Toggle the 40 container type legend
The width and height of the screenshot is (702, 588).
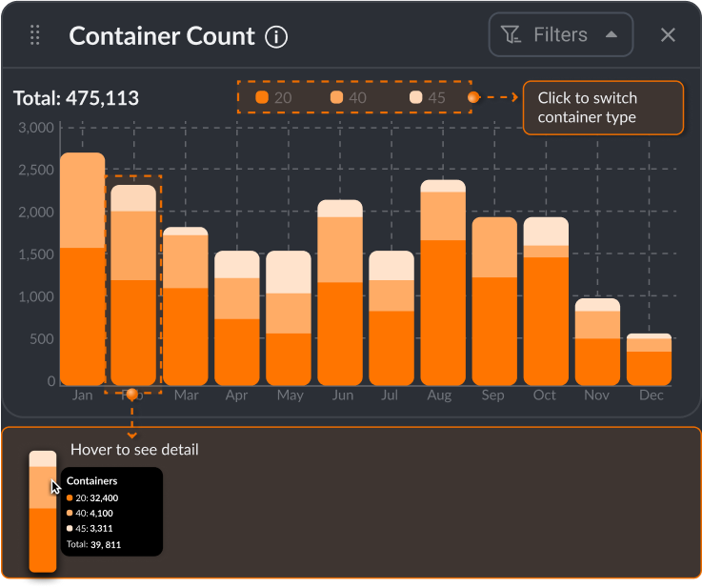click(x=349, y=97)
